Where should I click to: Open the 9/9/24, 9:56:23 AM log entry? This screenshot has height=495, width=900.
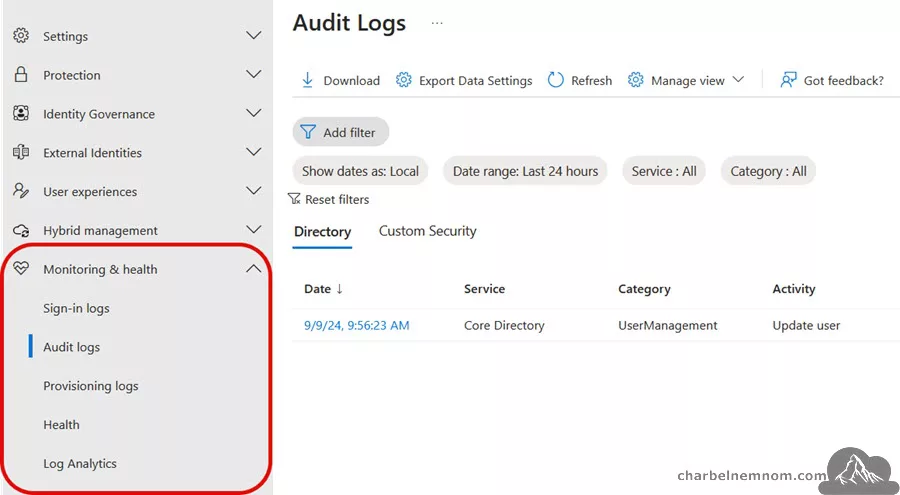(x=356, y=326)
